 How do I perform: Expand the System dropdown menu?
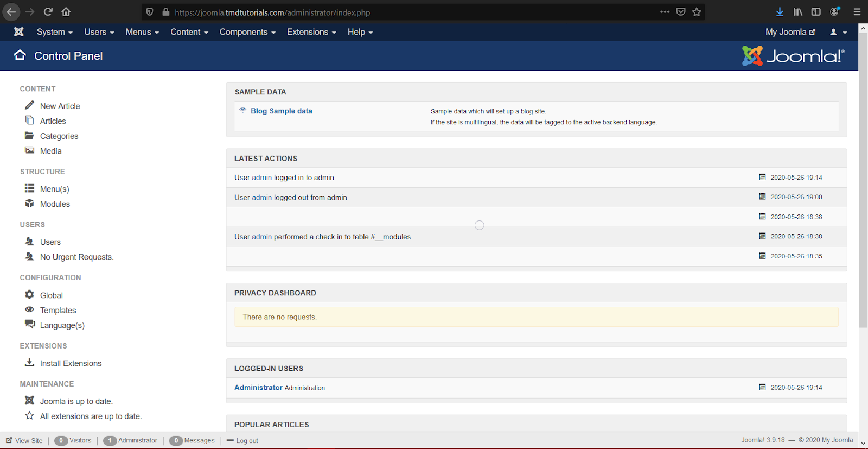click(54, 32)
